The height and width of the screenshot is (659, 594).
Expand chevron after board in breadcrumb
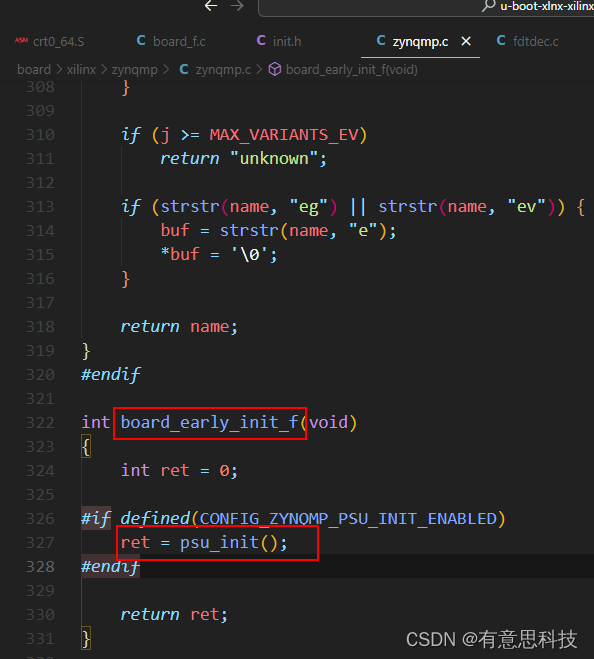[x=58, y=70]
